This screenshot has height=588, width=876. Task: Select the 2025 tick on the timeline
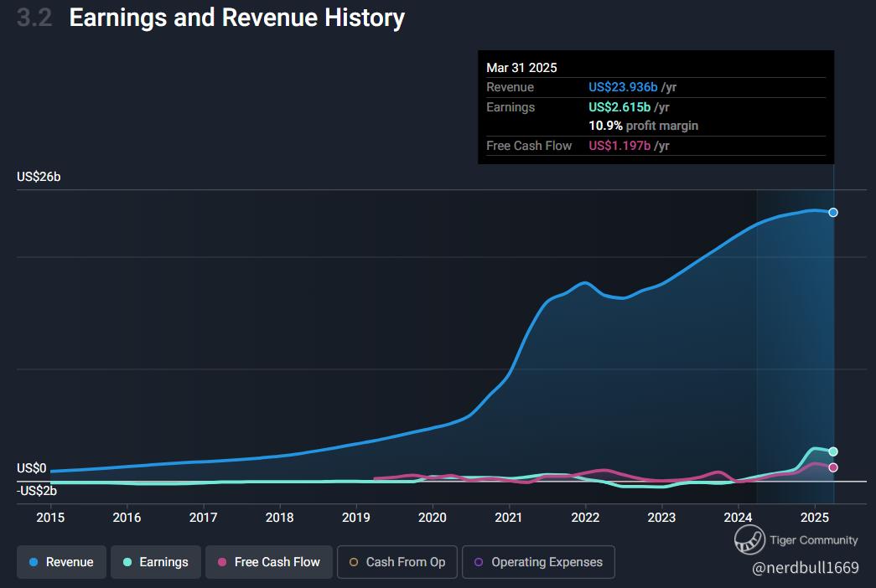[x=815, y=517]
